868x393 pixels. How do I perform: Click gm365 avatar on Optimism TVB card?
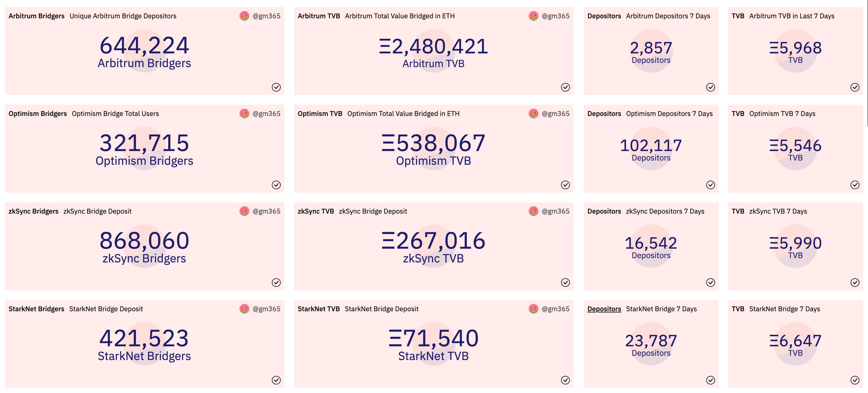tap(533, 114)
